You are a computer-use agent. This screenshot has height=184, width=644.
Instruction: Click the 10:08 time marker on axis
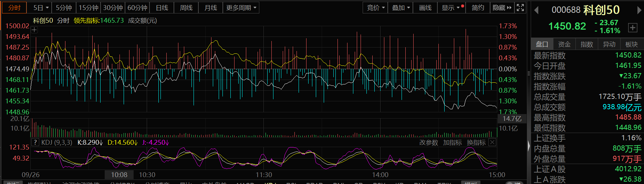[119, 175]
